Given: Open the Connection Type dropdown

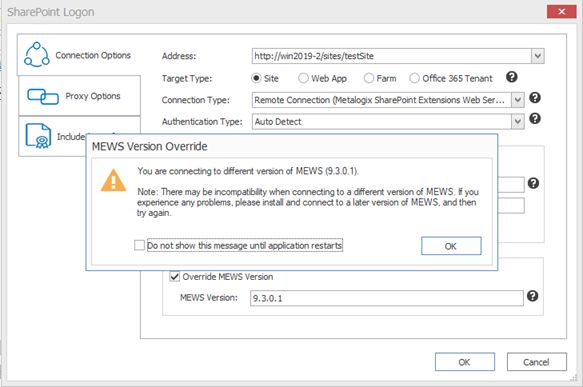Looking at the screenshot, I should pos(518,100).
